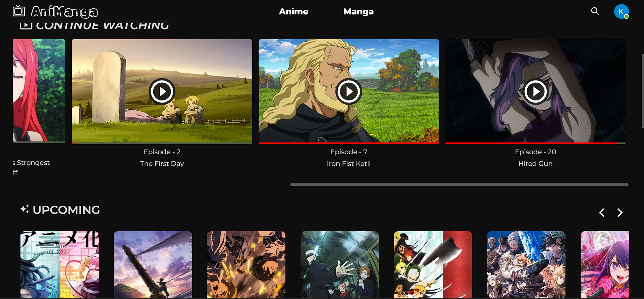Click the 'Episode - 2' label
644x299 pixels.
click(x=162, y=152)
